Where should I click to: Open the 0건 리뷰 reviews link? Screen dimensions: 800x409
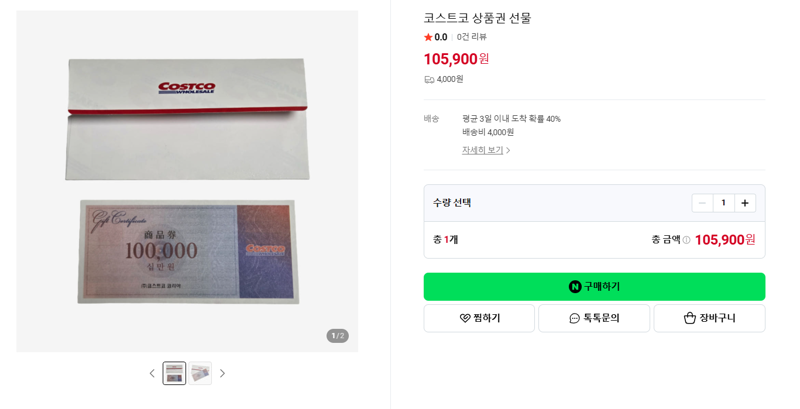471,37
